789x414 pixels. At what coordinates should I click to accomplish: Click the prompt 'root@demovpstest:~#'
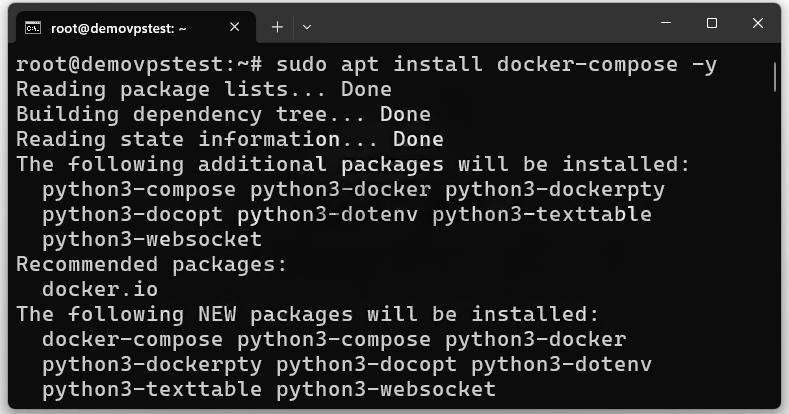tap(139, 65)
